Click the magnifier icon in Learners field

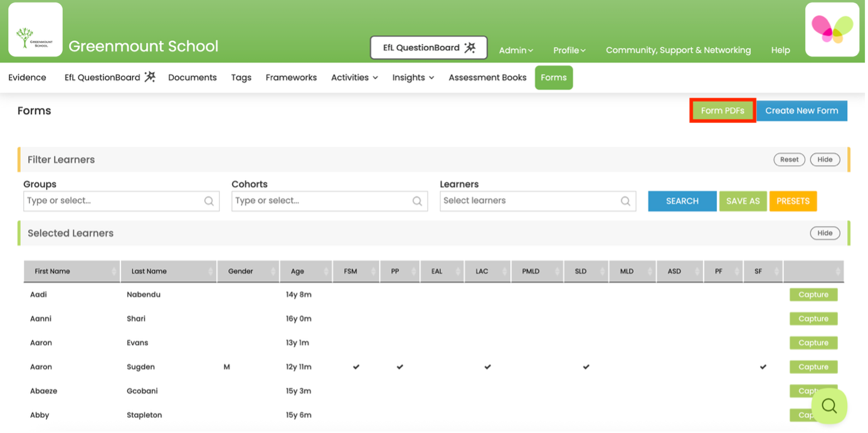(x=625, y=201)
